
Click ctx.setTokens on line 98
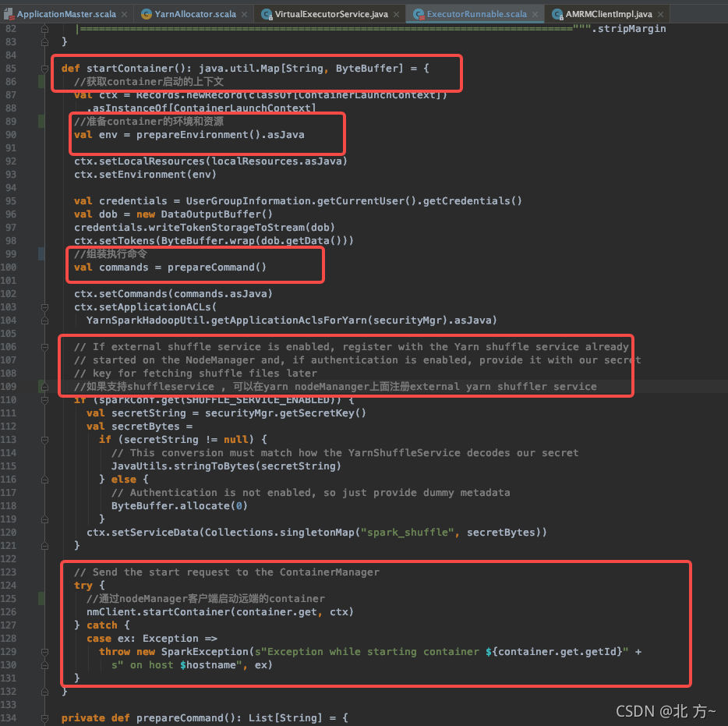tap(115, 241)
